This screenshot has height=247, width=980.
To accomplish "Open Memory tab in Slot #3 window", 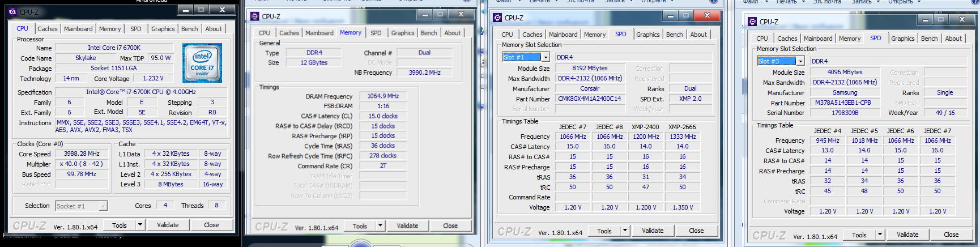I will point(850,39).
